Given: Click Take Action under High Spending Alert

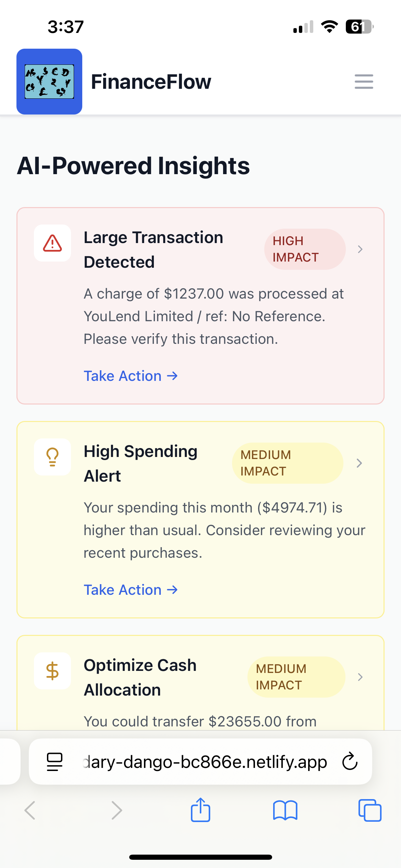Looking at the screenshot, I should (x=131, y=590).
